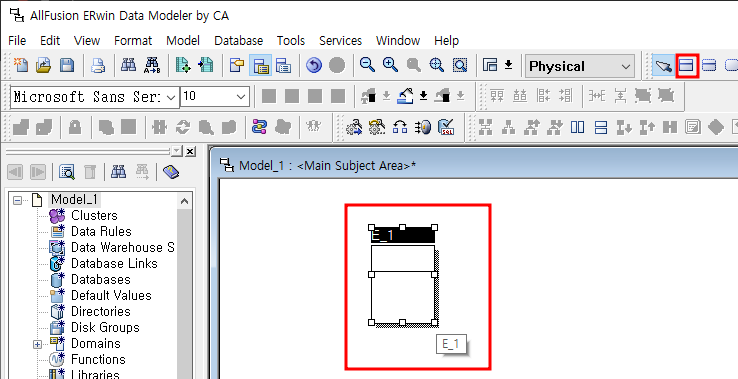Zoom out with the minus magnifier
The image size is (738, 379).
point(367,65)
